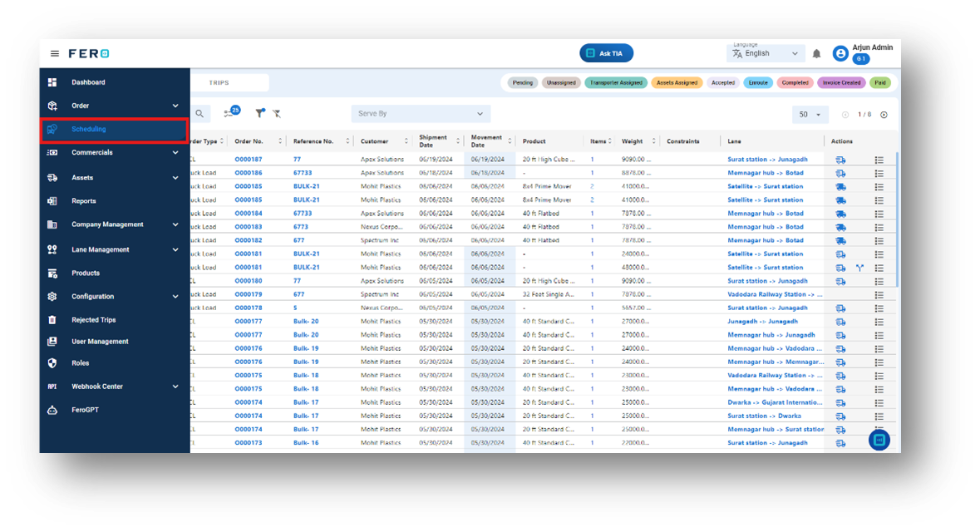Open the Serve By dropdown
The width and height of the screenshot is (980, 532).
[x=421, y=114]
